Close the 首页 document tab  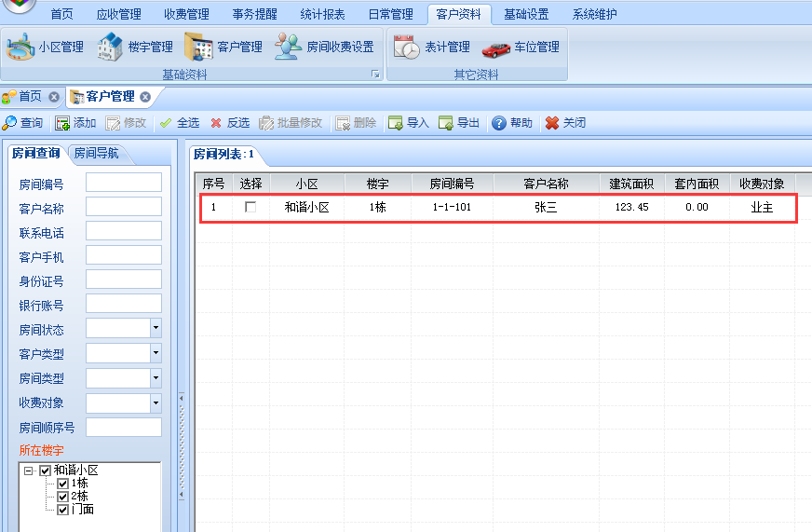tap(54, 97)
